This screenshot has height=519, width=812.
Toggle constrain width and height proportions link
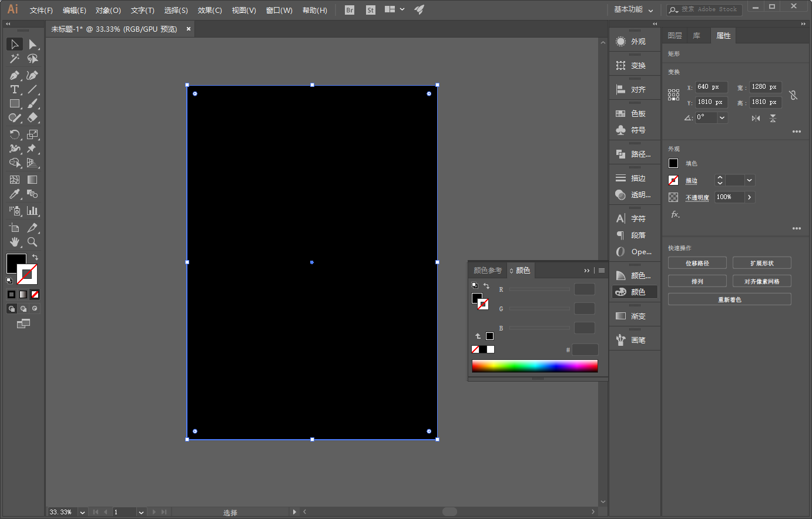(793, 95)
